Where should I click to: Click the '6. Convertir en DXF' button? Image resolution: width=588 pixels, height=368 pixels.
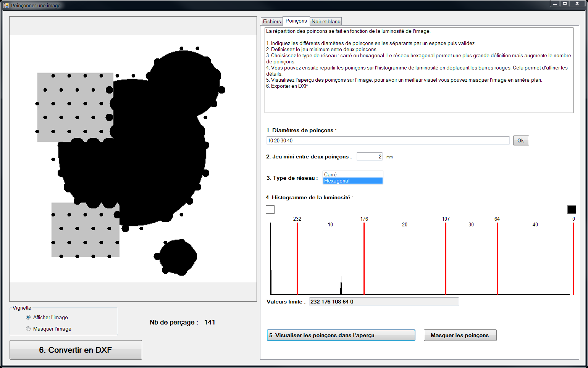[x=76, y=350]
